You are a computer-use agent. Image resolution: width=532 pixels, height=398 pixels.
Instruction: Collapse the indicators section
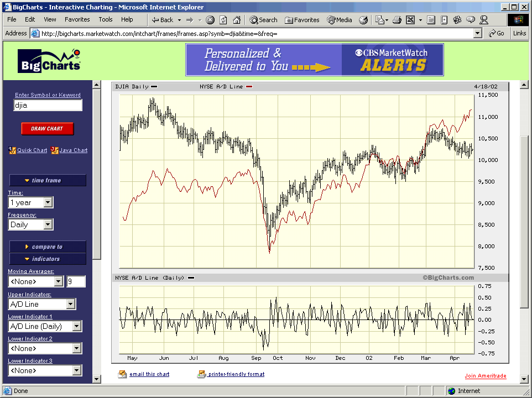point(47,259)
